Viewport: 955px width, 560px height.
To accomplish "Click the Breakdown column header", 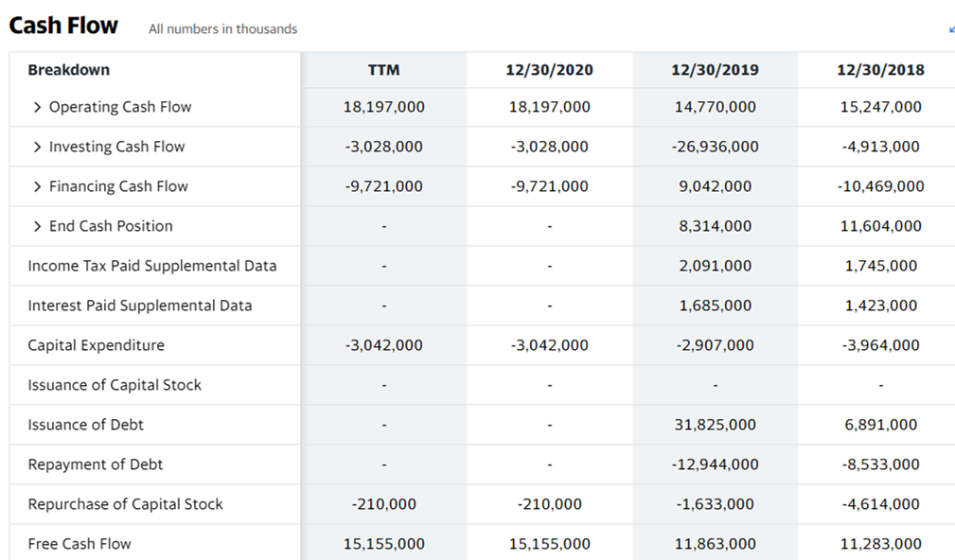I will pos(69,70).
